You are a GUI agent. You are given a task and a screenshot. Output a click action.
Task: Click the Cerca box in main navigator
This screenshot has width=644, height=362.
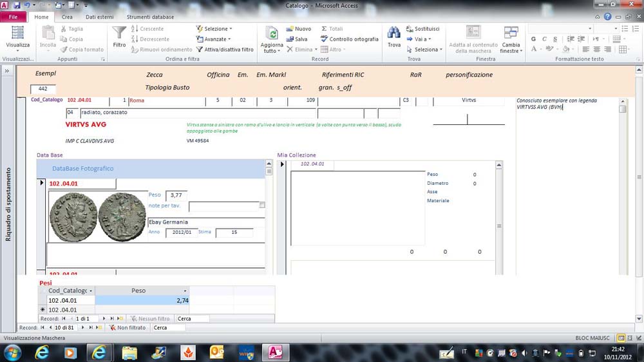click(x=168, y=328)
